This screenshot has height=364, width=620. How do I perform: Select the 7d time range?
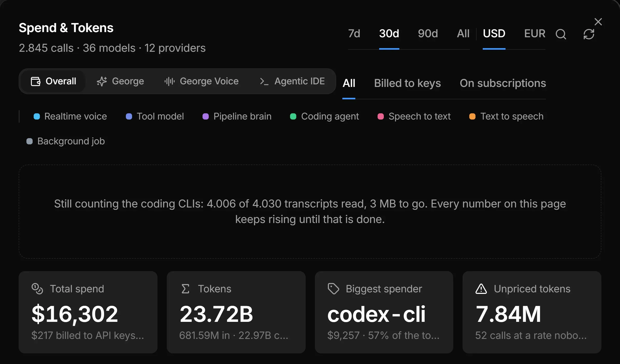(354, 34)
